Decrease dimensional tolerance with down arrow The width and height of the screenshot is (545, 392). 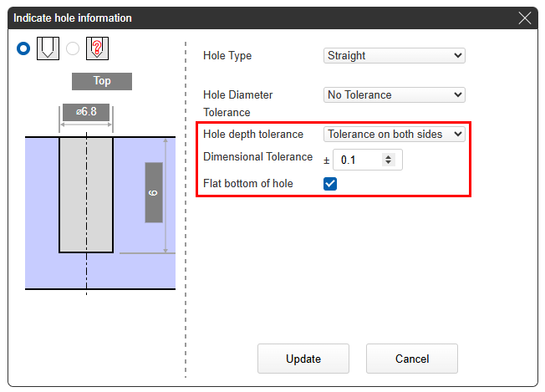(x=388, y=163)
